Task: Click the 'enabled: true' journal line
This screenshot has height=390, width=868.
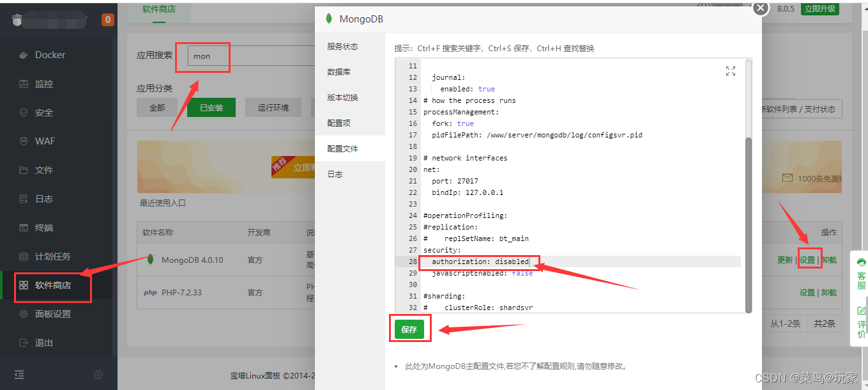Action: click(468, 89)
